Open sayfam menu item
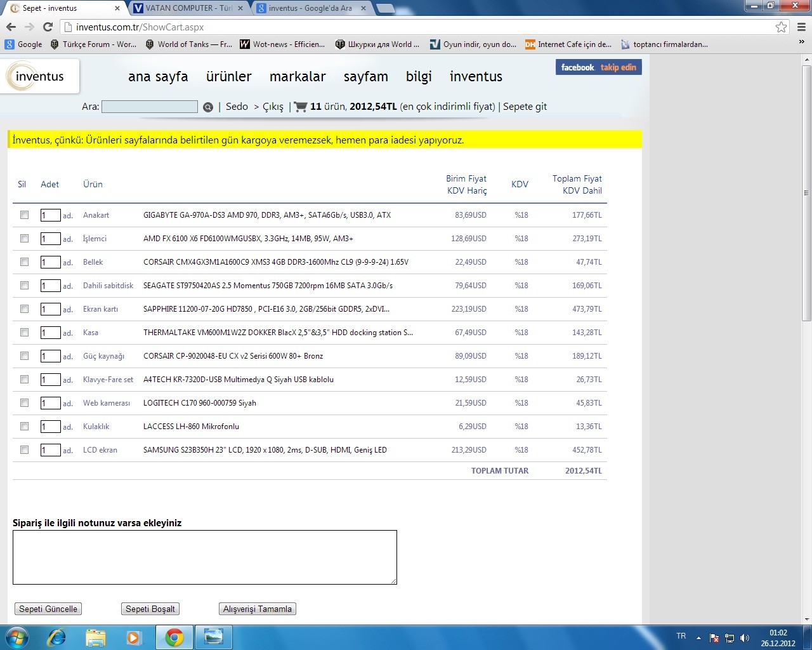The height and width of the screenshot is (650, 812). point(366,77)
